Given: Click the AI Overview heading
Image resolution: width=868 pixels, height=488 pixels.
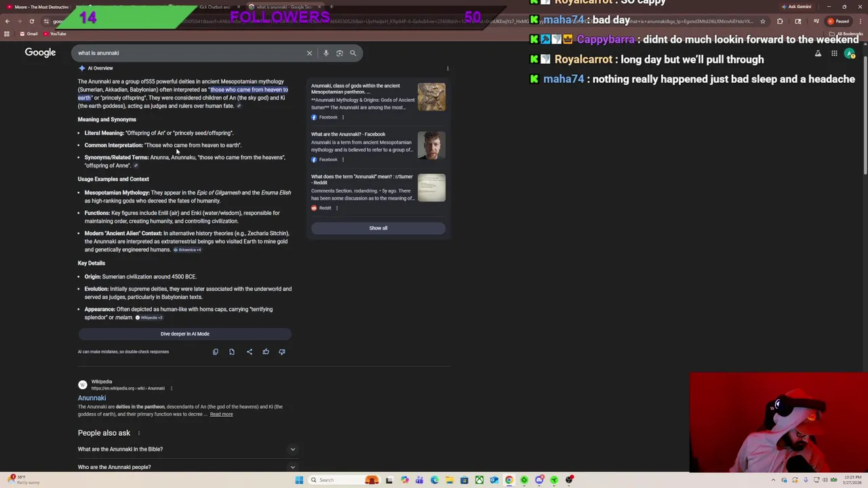Looking at the screenshot, I should (x=100, y=68).
